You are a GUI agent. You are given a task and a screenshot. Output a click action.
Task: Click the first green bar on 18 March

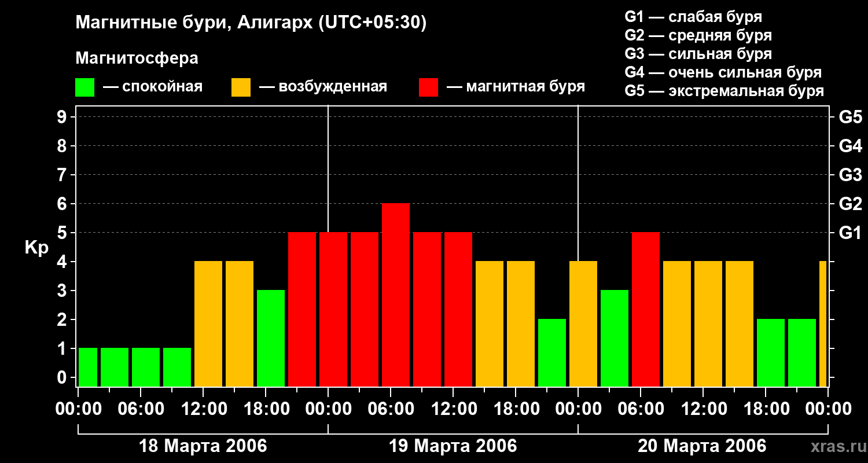pos(88,368)
